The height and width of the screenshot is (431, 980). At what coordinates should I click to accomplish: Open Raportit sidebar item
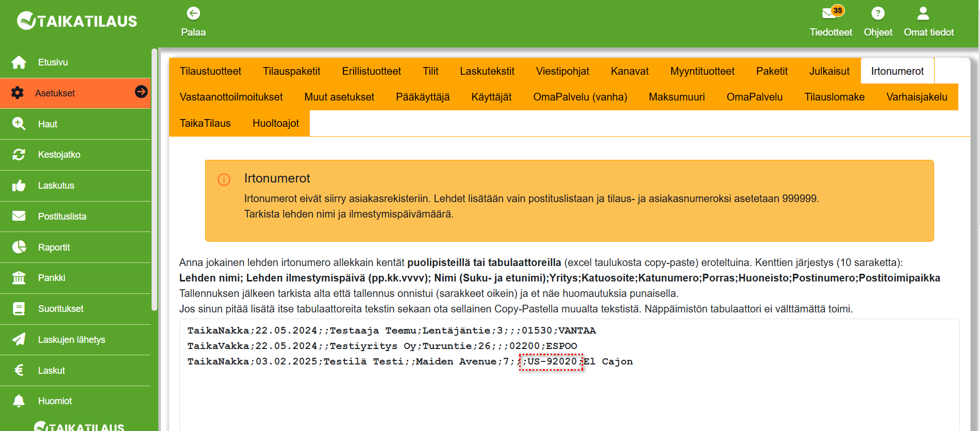pos(75,247)
